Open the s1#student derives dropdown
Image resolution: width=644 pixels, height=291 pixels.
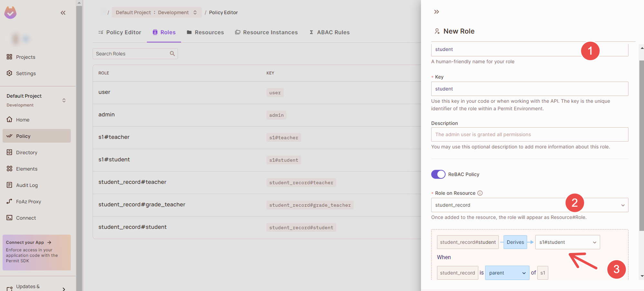click(x=594, y=242)
